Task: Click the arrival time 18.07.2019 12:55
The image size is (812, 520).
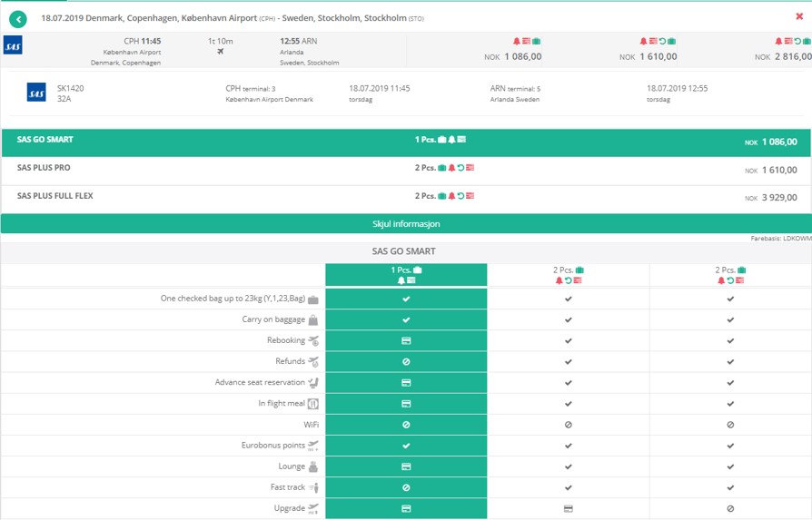Action: point(677,88)
